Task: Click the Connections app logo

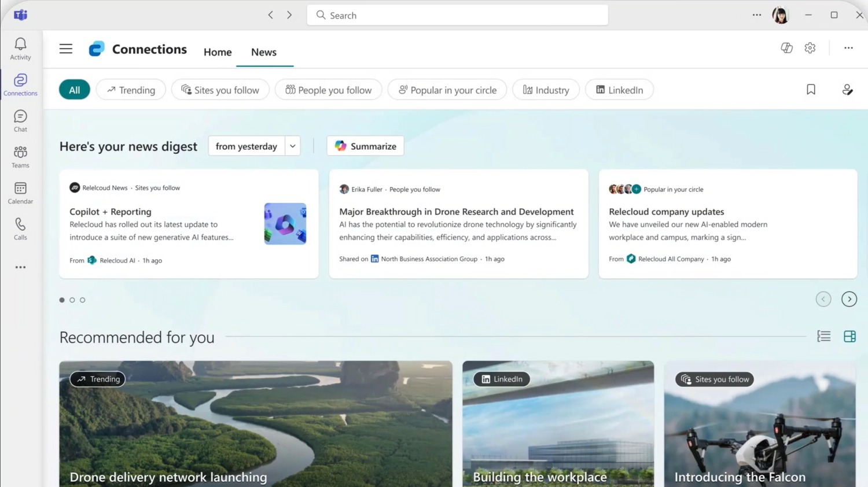Action: 97,49
